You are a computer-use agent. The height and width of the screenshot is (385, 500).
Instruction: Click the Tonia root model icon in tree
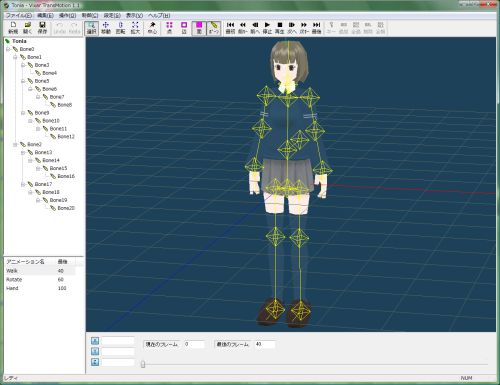point(7,41)
